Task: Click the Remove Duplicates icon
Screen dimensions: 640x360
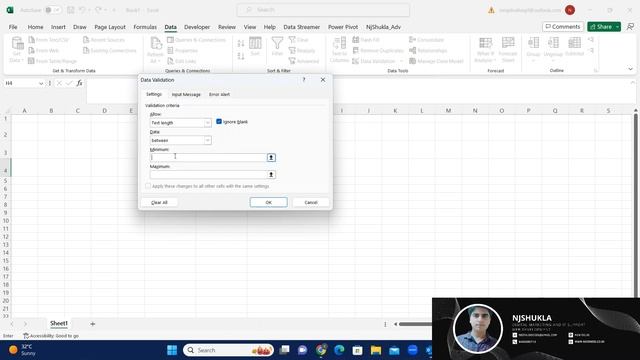Action: tap(356, 51)
